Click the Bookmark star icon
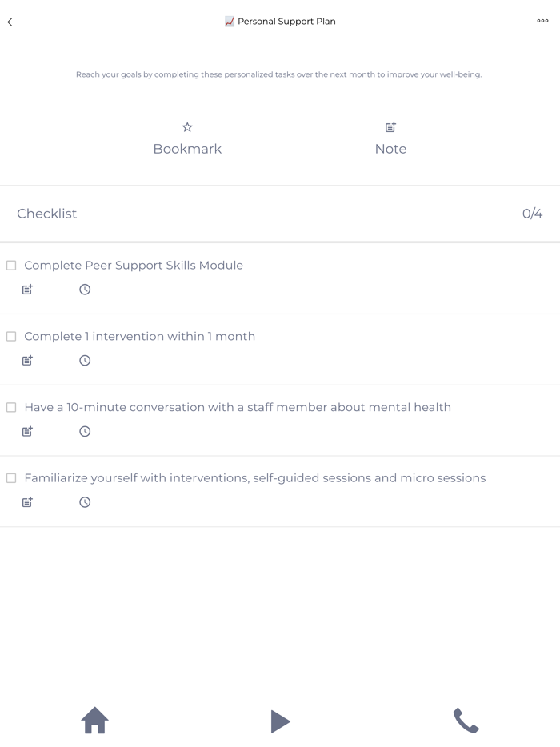Image resolution: width=560 pixels, height=747 pixels. coord(187,126)
